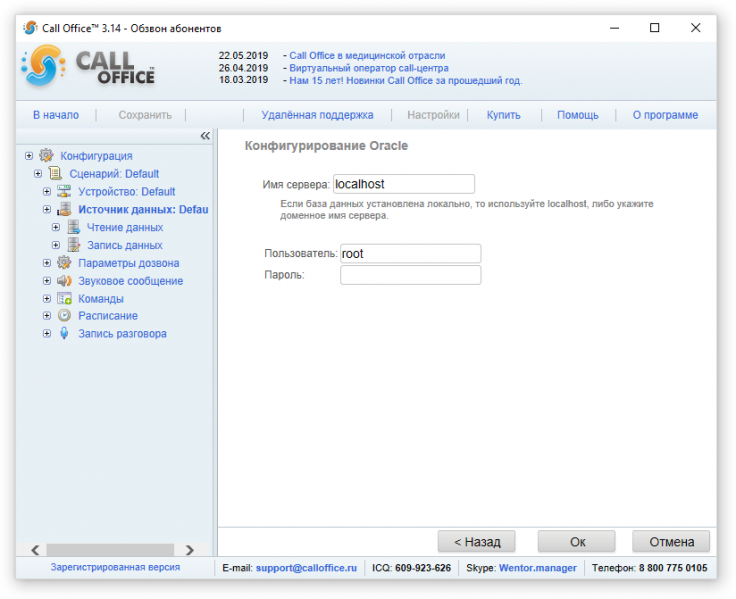The image size is (736, 599).
Task: Click the pencil server icon beside Запись данных
Action: (73, 245)
